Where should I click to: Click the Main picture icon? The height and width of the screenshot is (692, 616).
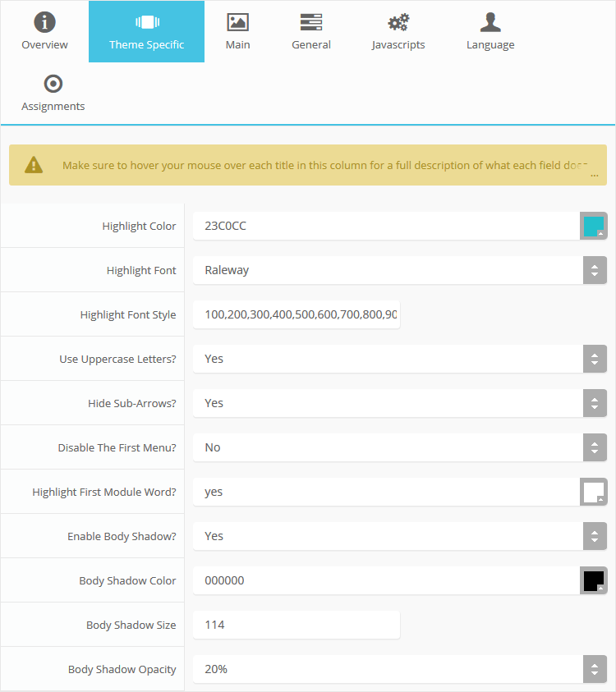237,22
